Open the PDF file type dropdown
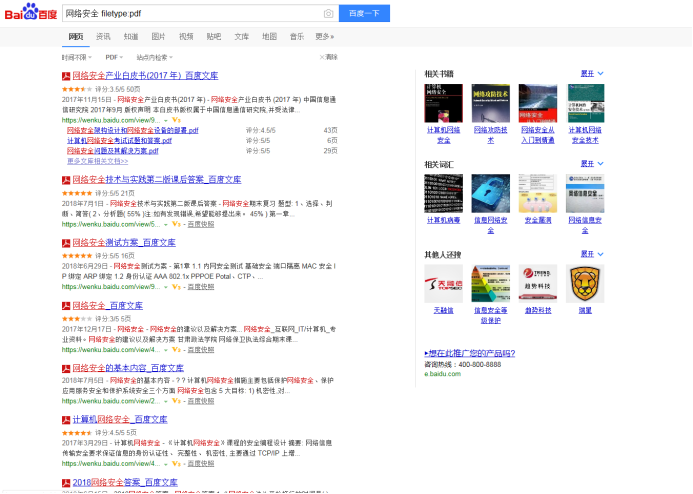This screenshot has width=693, height=494. pos(114,57)
